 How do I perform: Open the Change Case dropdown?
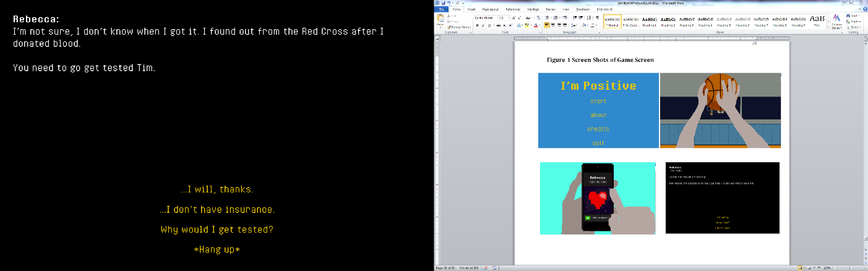click(528, 18)
